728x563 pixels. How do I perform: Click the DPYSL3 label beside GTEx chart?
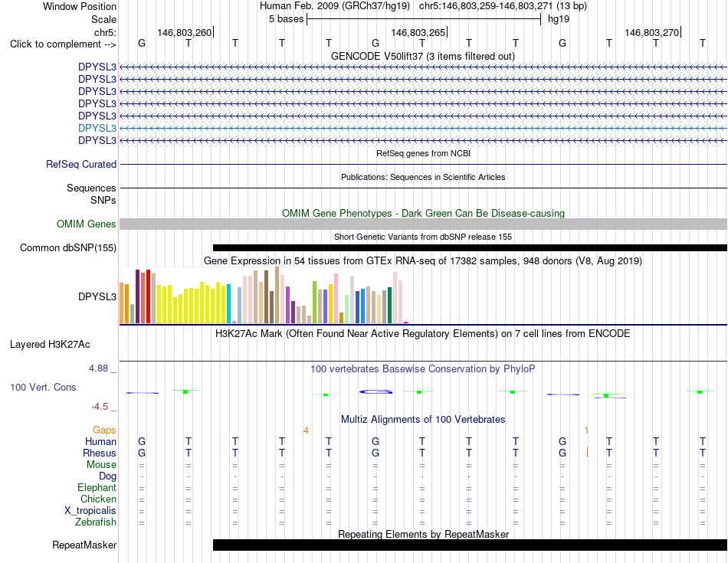coord(97,296)
